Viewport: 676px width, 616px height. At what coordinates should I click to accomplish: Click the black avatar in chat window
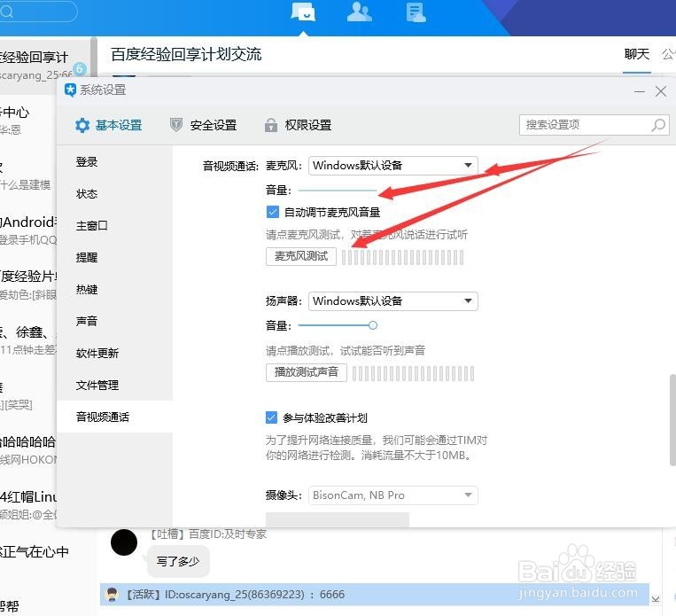(124, 542)
